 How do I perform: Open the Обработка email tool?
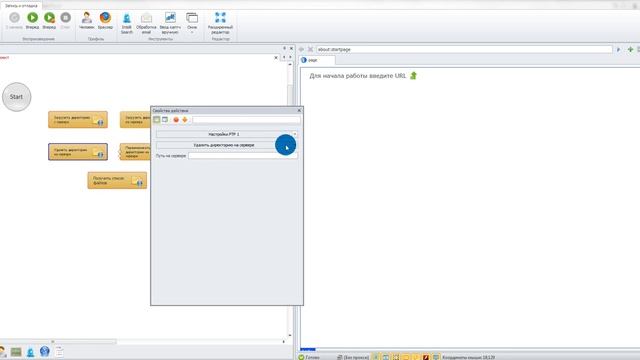point(146,23)
